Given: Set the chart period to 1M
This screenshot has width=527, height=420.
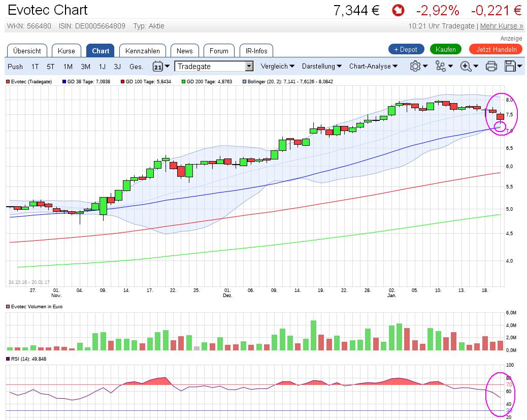Looking at the screenshot, I should (68, 67).
